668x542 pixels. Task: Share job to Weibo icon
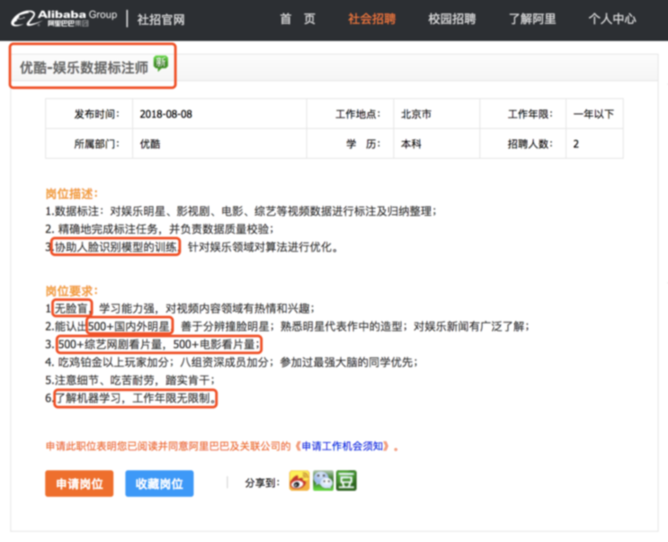299,481
